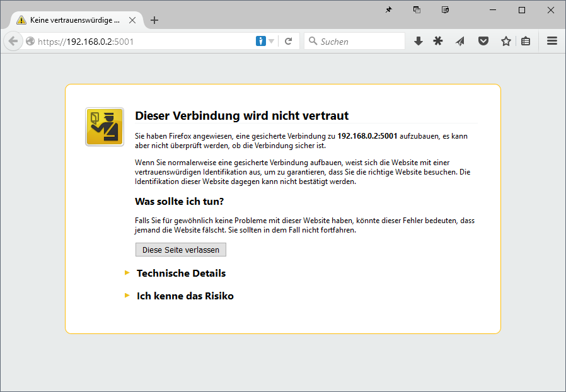Click Diese Seite verlassen button

(181, 250)
